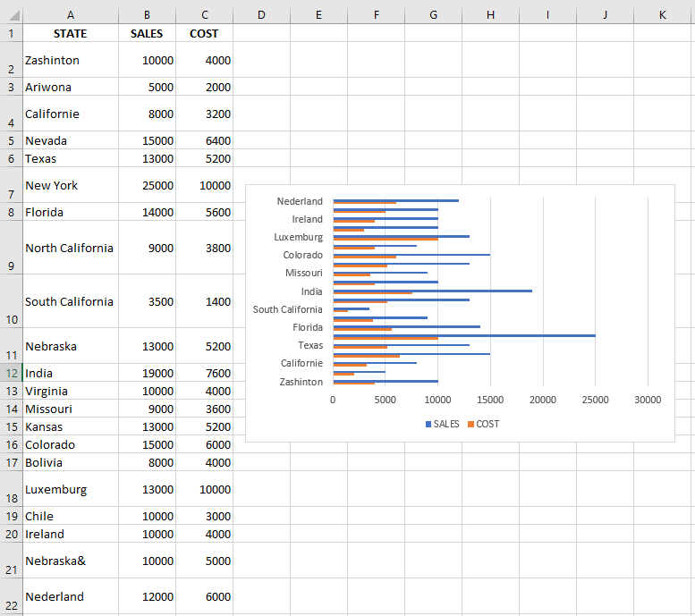
Task: Select India's sales value 19000
Action: pos(147,373)
